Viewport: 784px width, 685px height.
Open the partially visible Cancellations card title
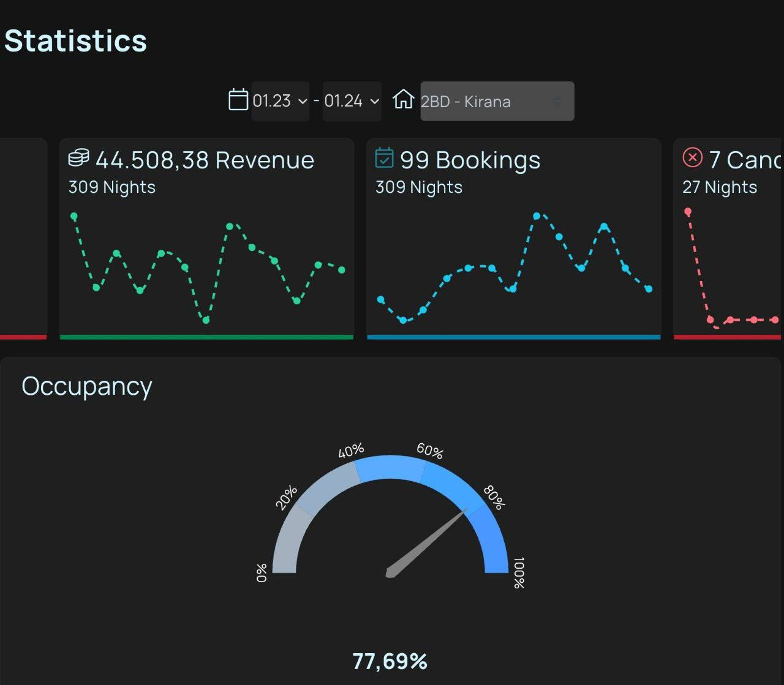[745, 160]
